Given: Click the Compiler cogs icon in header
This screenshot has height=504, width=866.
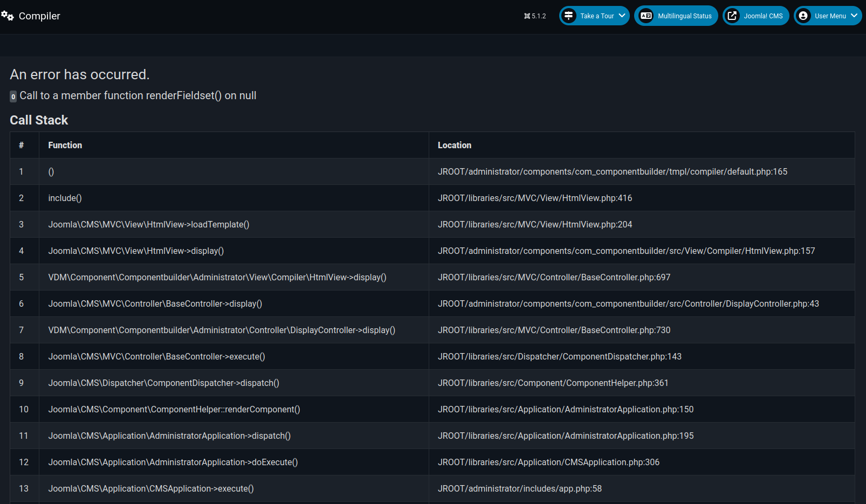Looking at the screenshot, I should pos(8,16).
